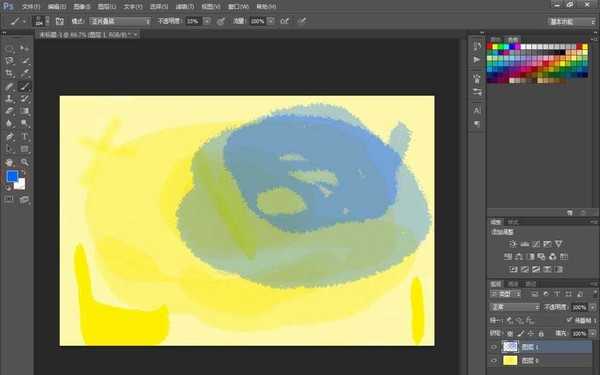Open the layer blend mode dropdown
The width and height of the screenshot is (600, 375).
[x=515, y=307]
